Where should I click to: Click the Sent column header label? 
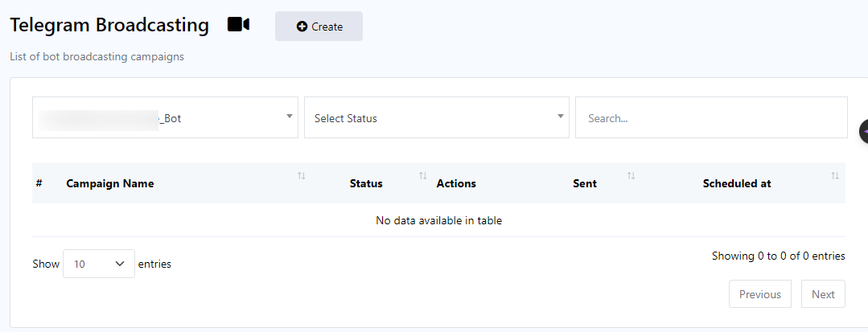click(585, 183)
